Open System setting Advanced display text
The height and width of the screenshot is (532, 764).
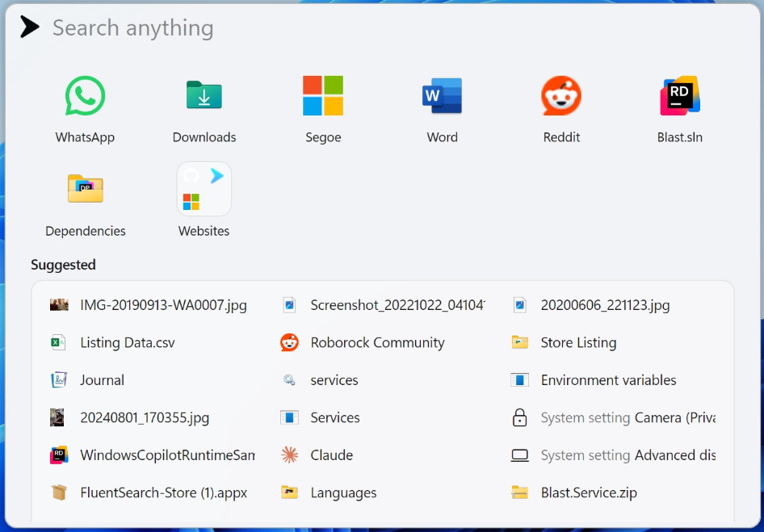pos(628,455)
